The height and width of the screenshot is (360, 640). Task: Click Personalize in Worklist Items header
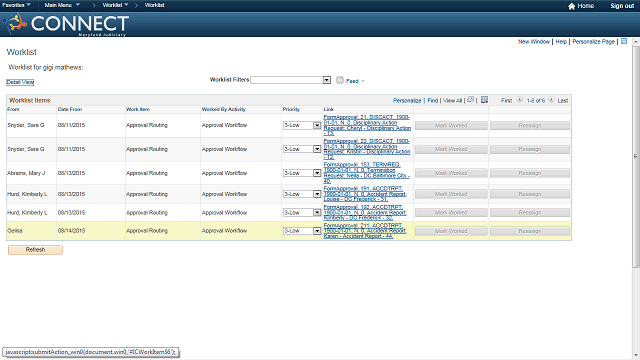coord(407,100)
